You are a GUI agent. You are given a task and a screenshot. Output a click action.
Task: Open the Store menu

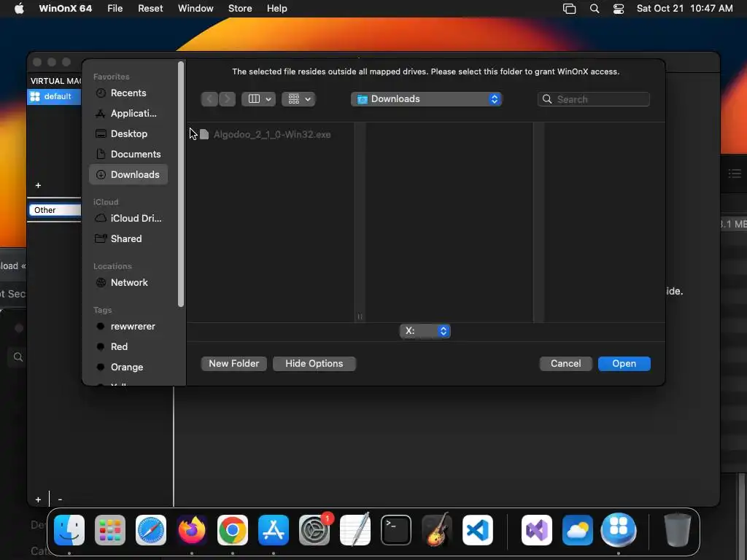tap(240, 9)
